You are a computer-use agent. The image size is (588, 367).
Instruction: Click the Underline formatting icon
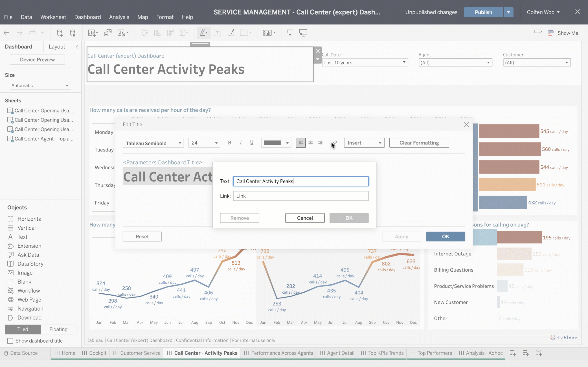coord(252,143)
